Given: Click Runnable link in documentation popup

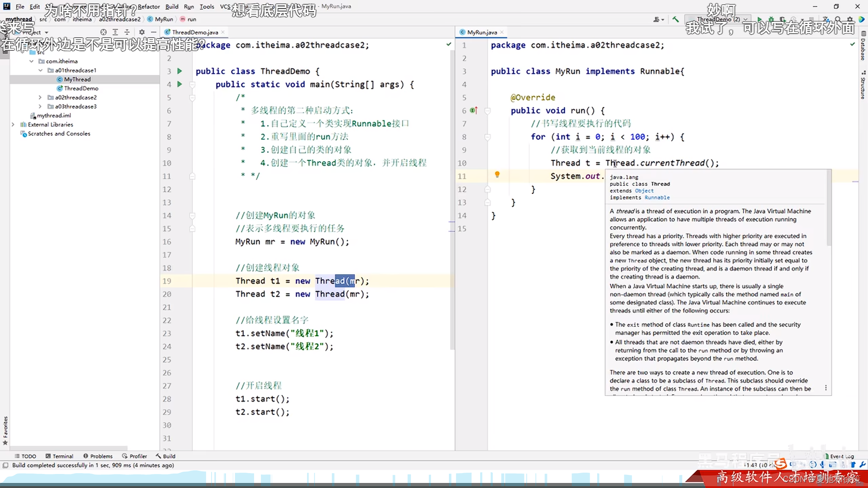Looking at the screenshot, I should [x=657, y=197].
